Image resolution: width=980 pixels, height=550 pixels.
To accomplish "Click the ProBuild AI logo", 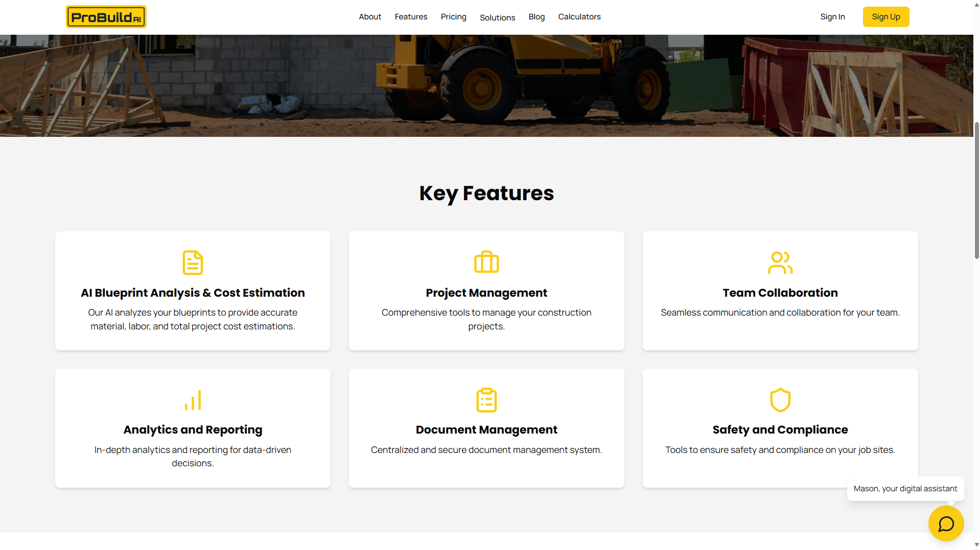I will click(x=106, y=16).
